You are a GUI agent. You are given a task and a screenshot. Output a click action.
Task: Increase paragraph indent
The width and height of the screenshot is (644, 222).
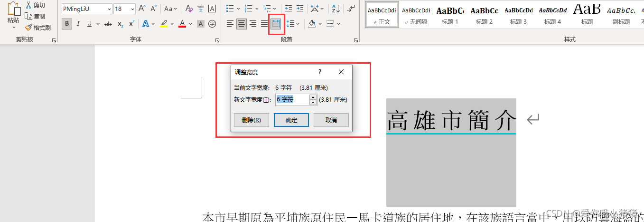click(300, 9)
